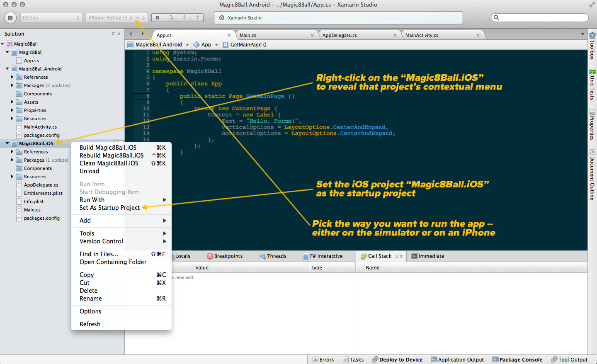Click the step into debug icon
Screen dimensions: 597x364
[184, 18]
